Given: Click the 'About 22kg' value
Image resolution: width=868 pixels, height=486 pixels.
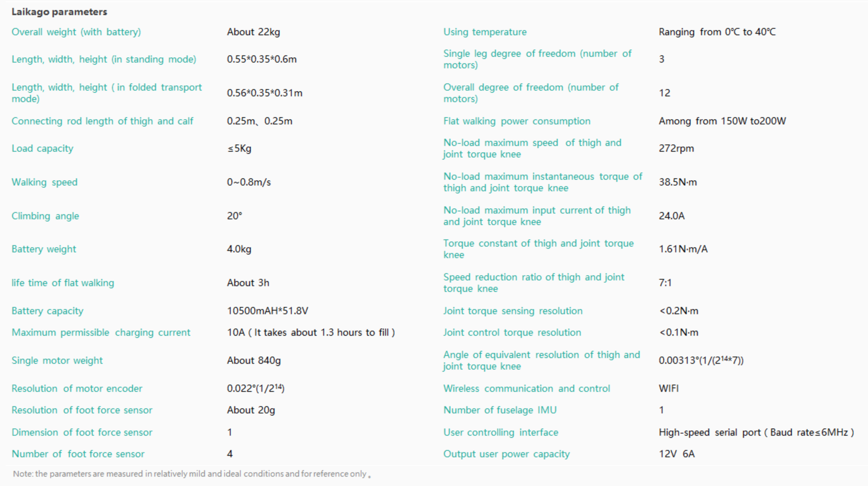Looking at the screenshot, I should pos(253,32).
